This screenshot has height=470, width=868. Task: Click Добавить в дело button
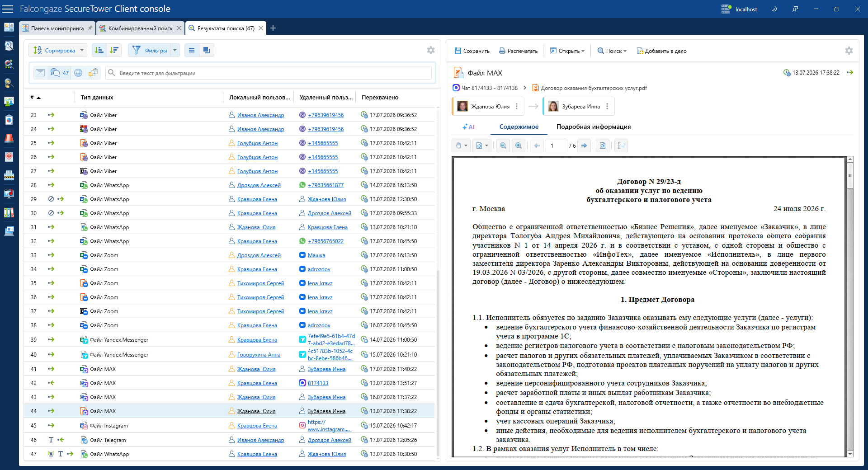point(661,51)
